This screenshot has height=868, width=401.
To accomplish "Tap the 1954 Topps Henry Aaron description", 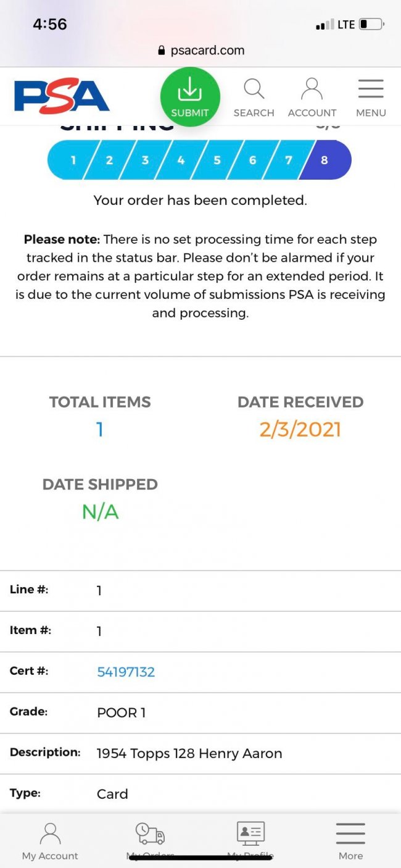I will [x=189, y=753].
